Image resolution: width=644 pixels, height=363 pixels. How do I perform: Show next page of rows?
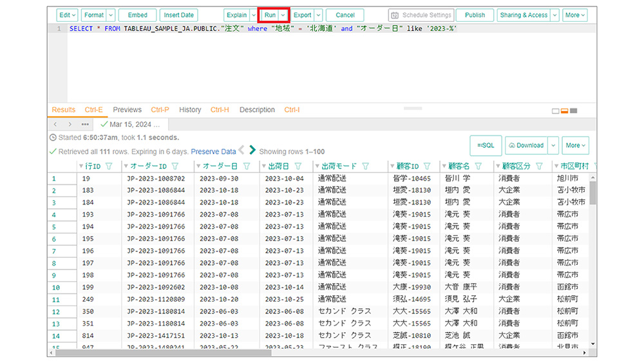252,150
